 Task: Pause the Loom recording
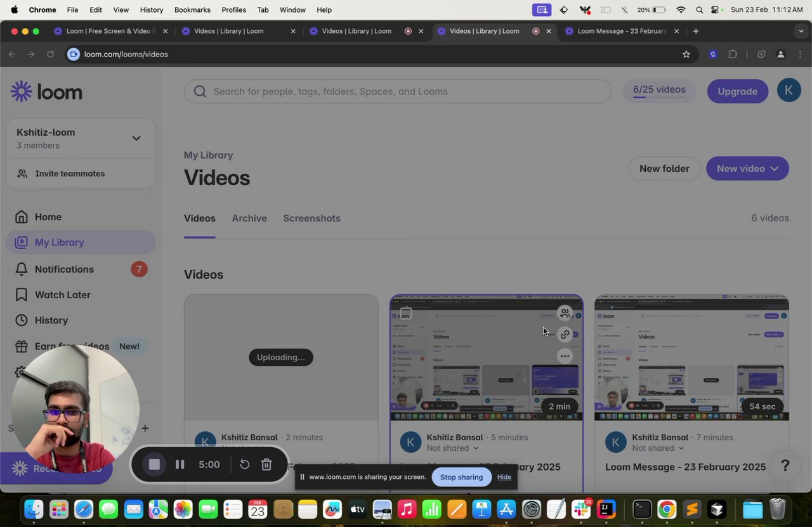tap(180, 464)
